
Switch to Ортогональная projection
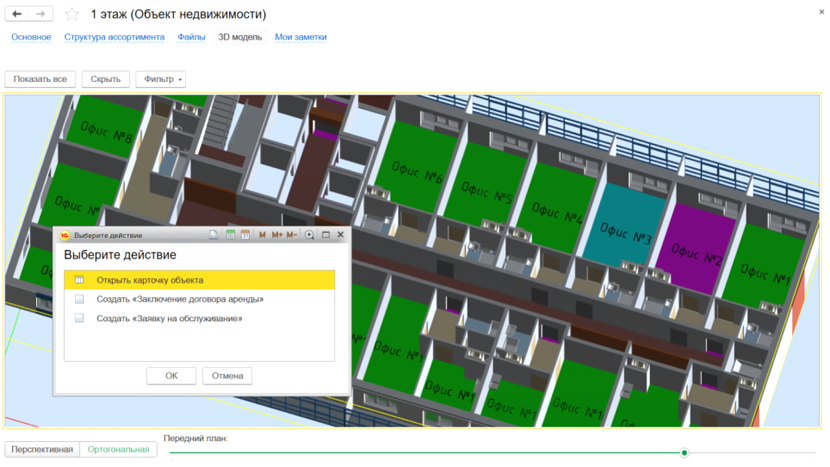coord(119,450)
